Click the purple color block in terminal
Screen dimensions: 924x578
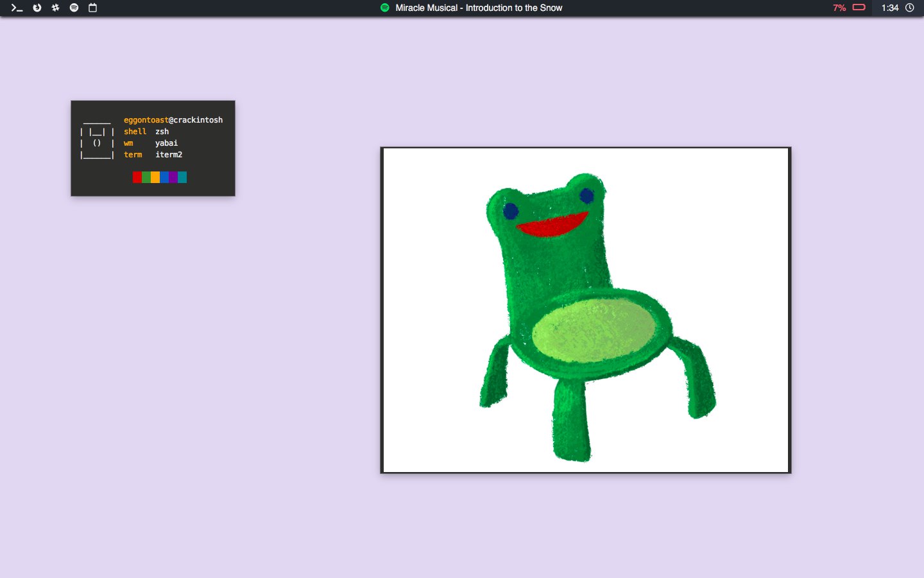click(x=173, y=177)
